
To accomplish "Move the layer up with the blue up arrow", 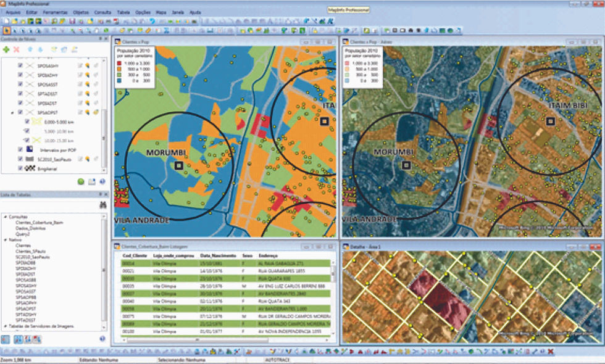I will [30, 50].
